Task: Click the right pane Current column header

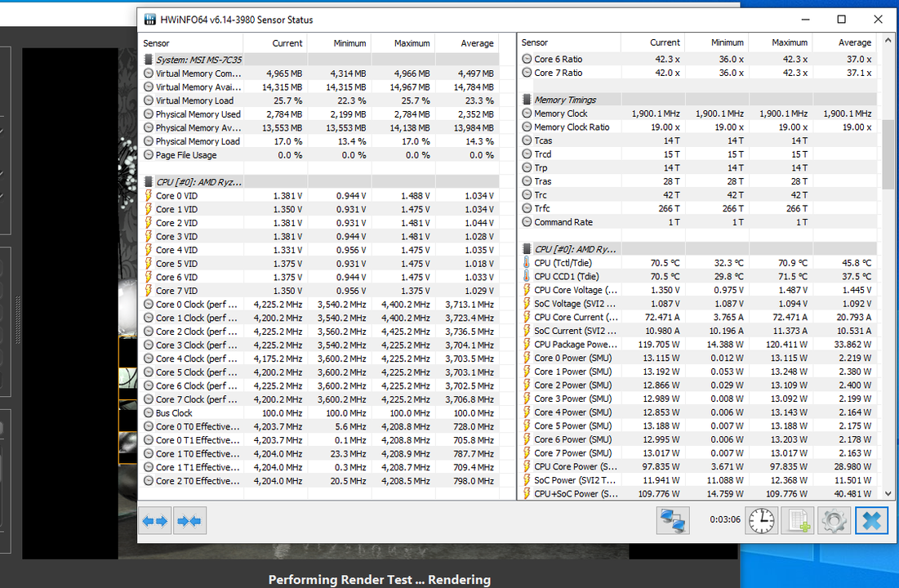Action: pyautogui.click(x=653, y=42)
